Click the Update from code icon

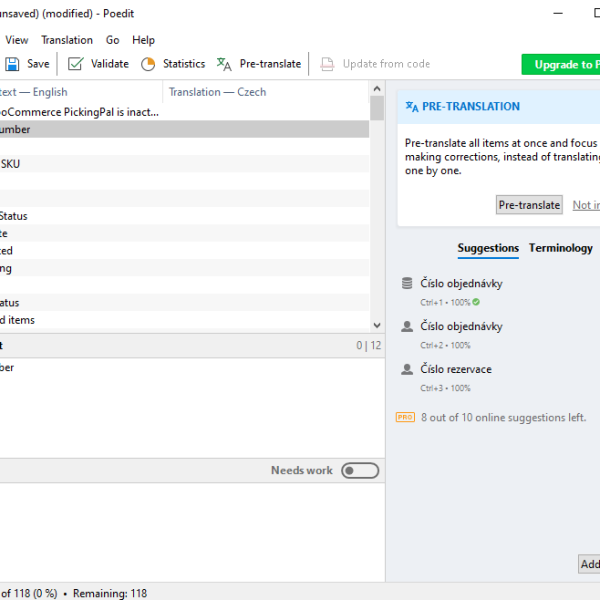point(327,64)
